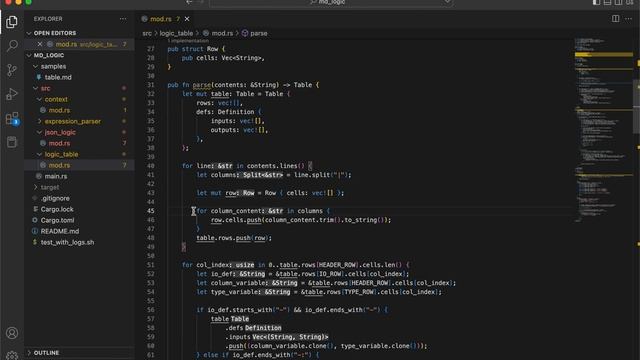This screenshot has width=640, height=360.
Task: Close mod.rs in Open Editors list
Action: click(x=40, y=44)
